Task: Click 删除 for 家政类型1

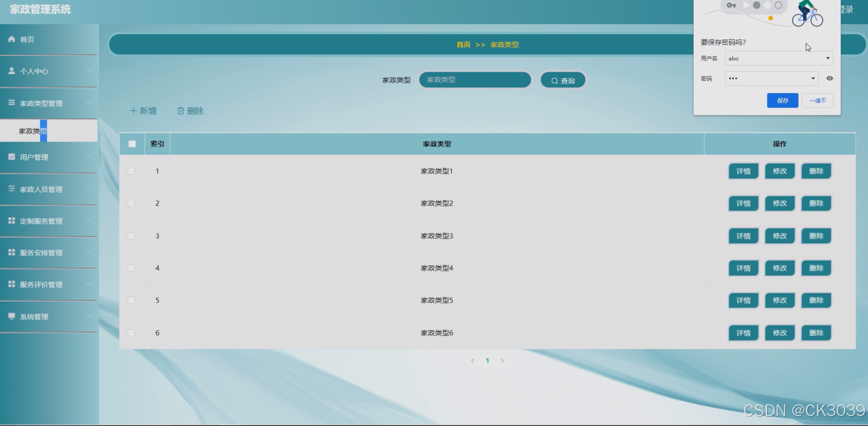Action: coord(816,171)
